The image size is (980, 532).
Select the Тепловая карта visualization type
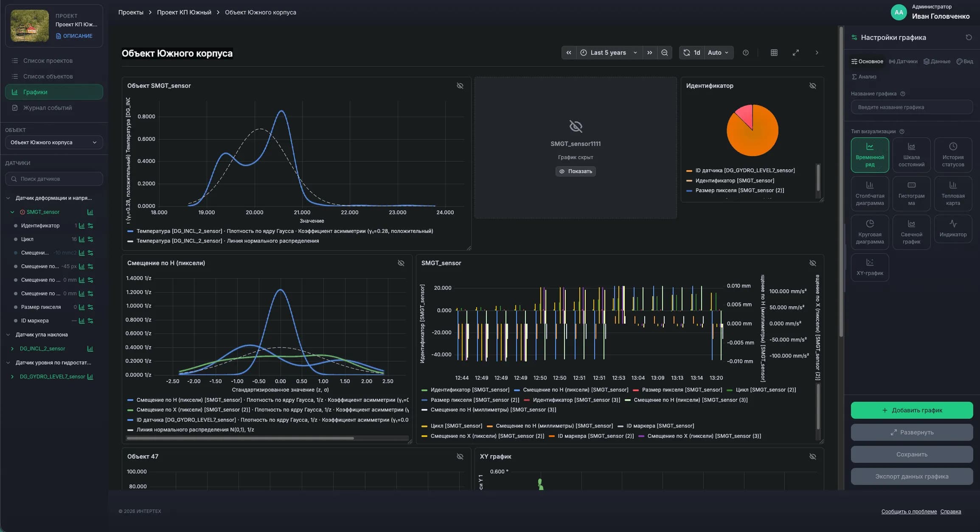[953, 193]
